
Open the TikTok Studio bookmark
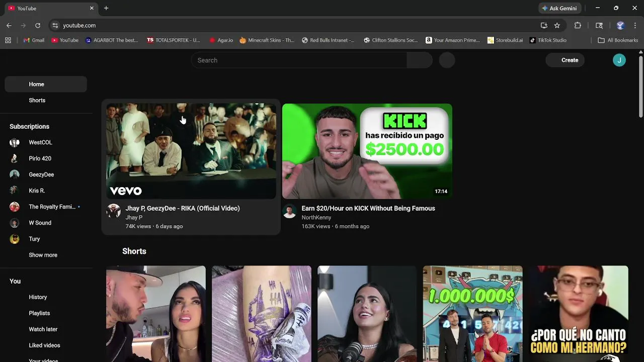pyautogui.click(x=548, y=40)
